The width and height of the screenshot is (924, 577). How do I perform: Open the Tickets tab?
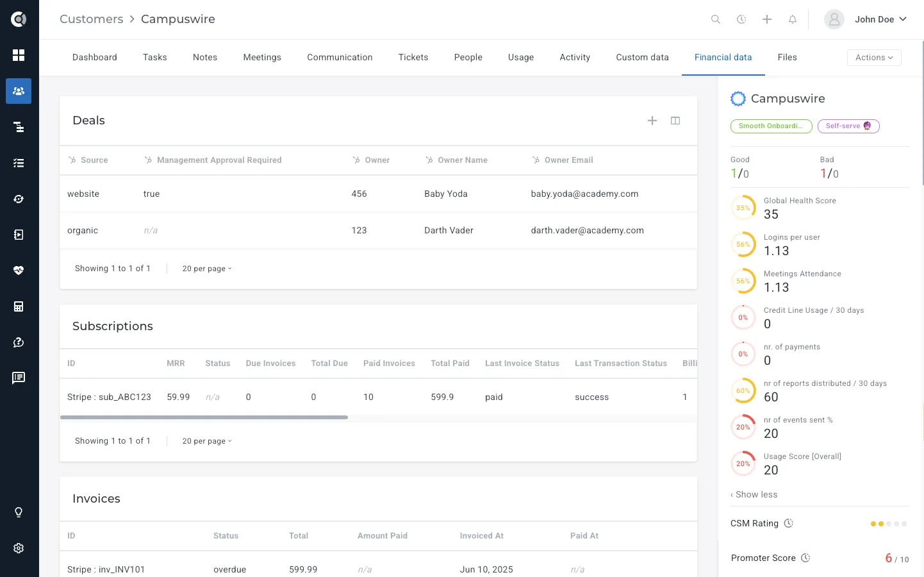pyautogui.click(x=413, y=58)
